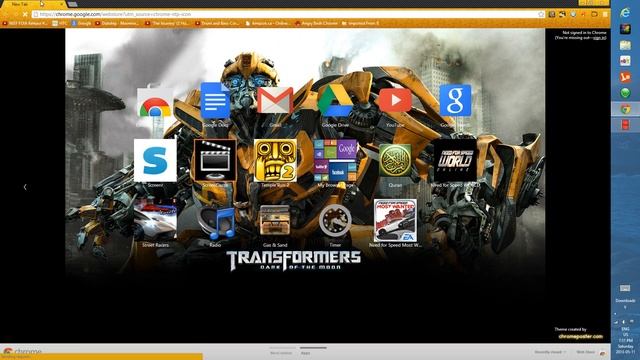This screenshot has width=640, height=360.
Task: Launch the Street Racers game
Action: [x=155, y=220]
